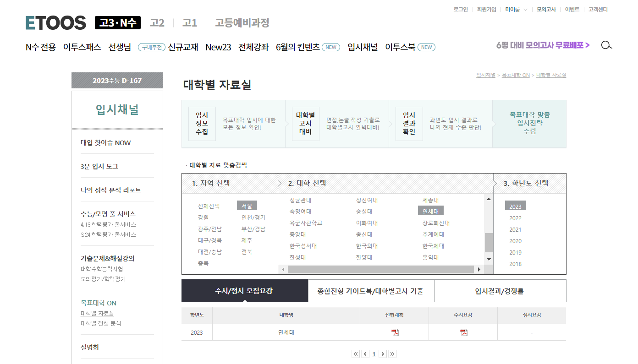Open the 고등예비과정 tab
Viewport: 638px width, 364px height.
242,23
